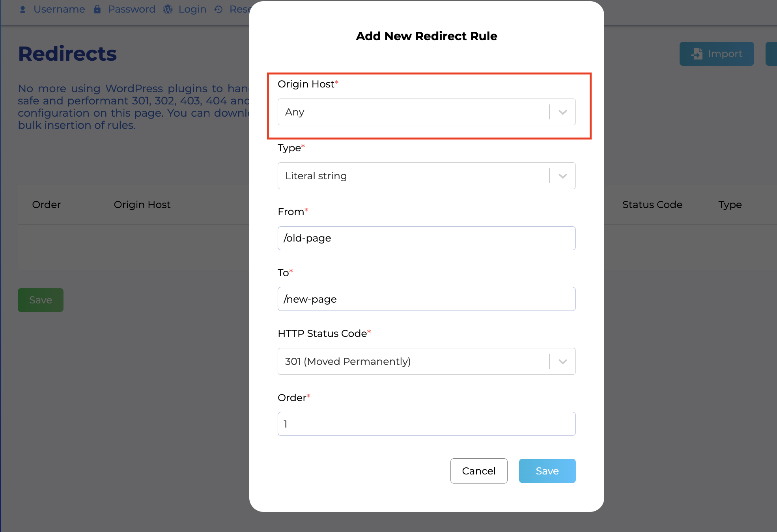777x532 pixels.
Task: Click the WordPress Login icon
Action: [x=167, y=9]
